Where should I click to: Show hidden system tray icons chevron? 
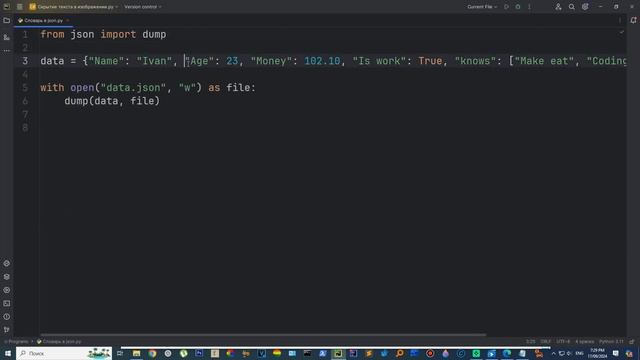(x=553, y=353)
